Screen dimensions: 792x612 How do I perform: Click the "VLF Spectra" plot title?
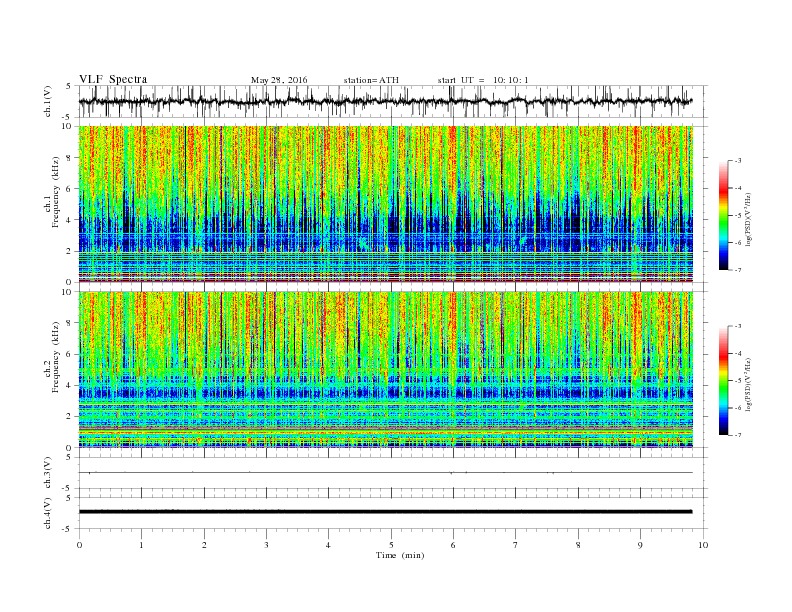tap(113, 79)
